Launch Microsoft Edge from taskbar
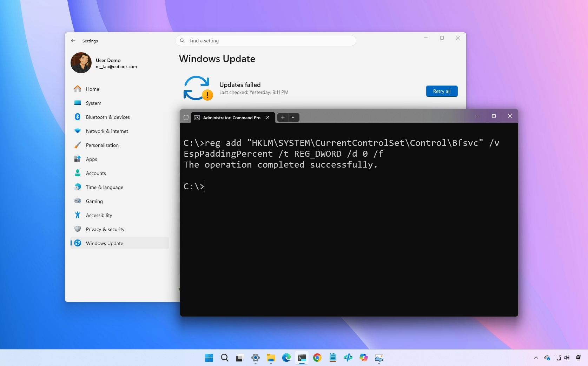 click(x=286, y=358)
